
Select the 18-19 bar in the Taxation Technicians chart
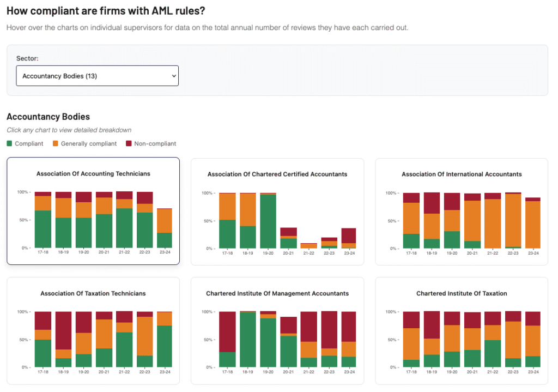coord(63,339)
